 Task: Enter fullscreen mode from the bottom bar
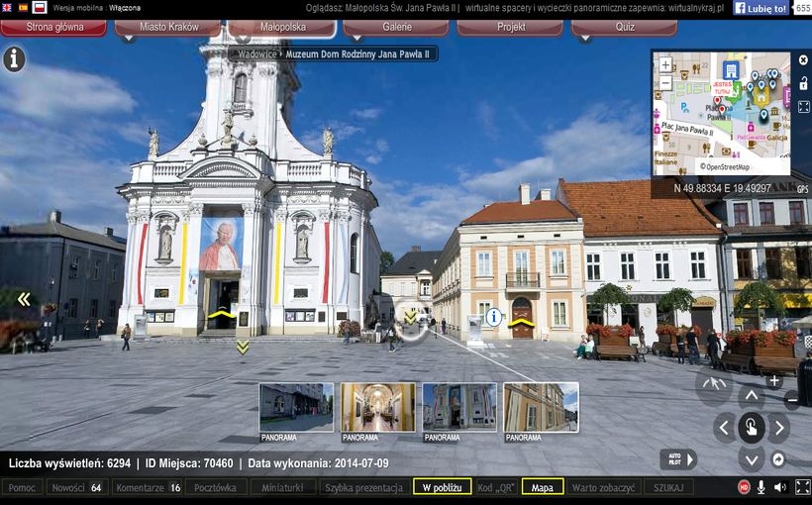[x=802, y=487]
